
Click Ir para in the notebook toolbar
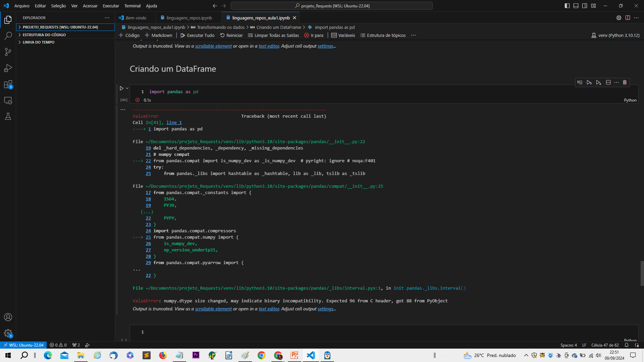[314, 35]
